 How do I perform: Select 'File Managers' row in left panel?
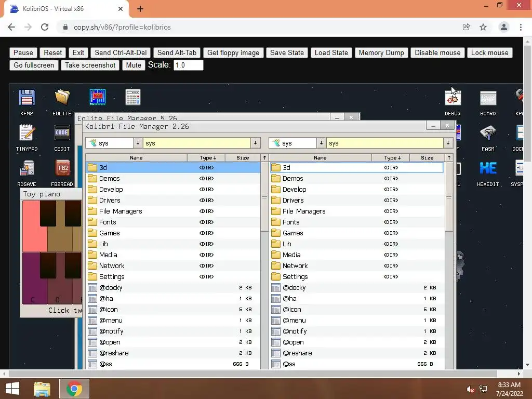172,211
